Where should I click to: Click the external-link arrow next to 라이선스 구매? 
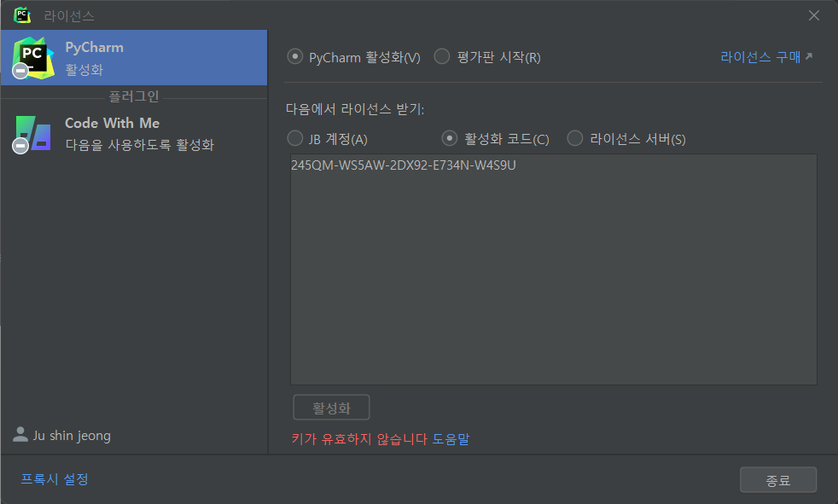pos(809,56)
